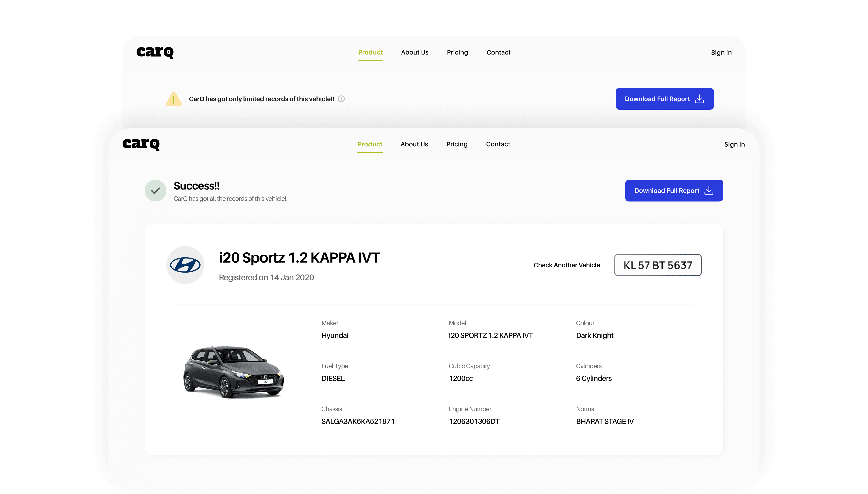Image resolution: width=868 pixels, height=494 pixels.
Task: Click the Hyundai brand logo
Action: point(185,265)
